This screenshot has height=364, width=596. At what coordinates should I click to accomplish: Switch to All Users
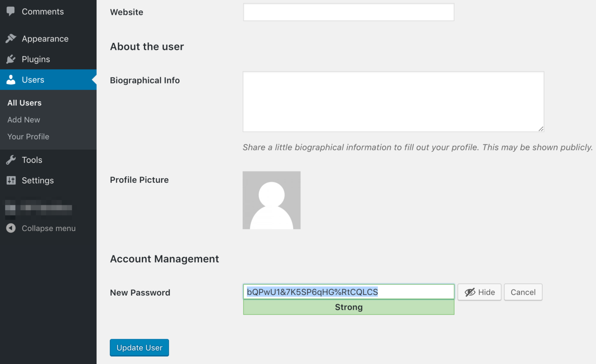pyautogui.click(x=24, y=103)
